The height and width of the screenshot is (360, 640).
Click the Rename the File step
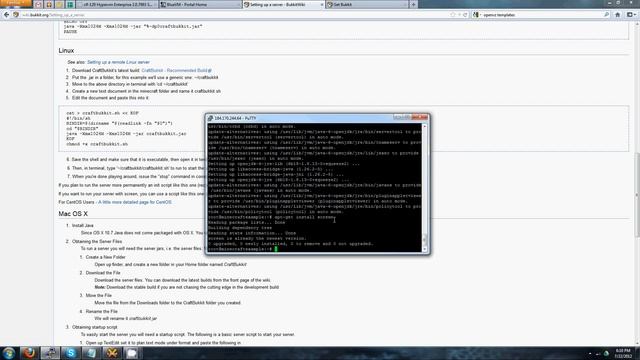[x=102, y=311]
